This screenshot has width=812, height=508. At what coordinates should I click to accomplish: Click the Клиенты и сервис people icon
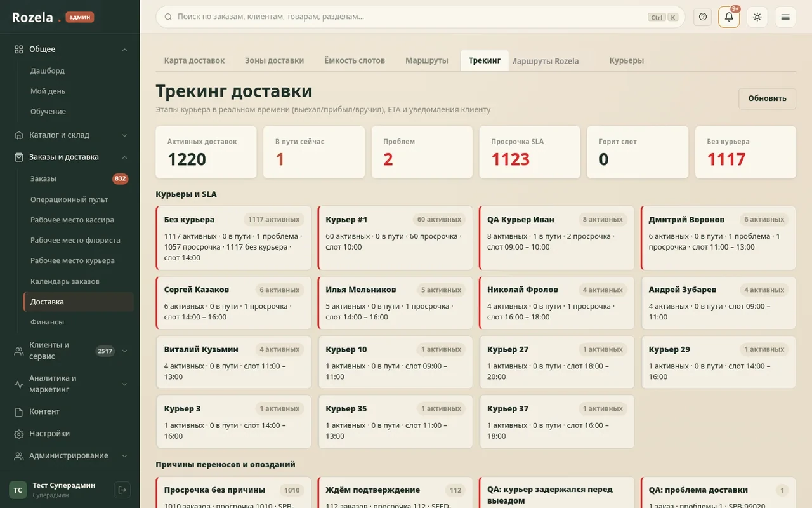point(19,351)
